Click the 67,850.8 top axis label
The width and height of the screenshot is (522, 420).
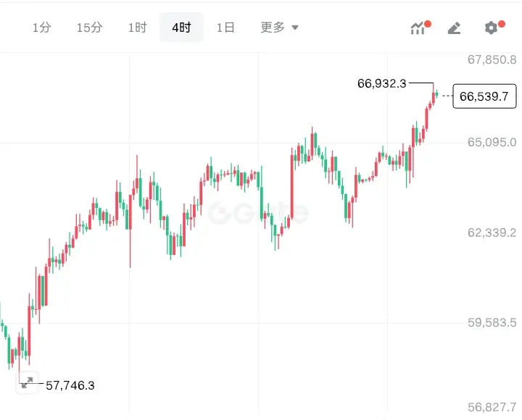tap(492, 60)
